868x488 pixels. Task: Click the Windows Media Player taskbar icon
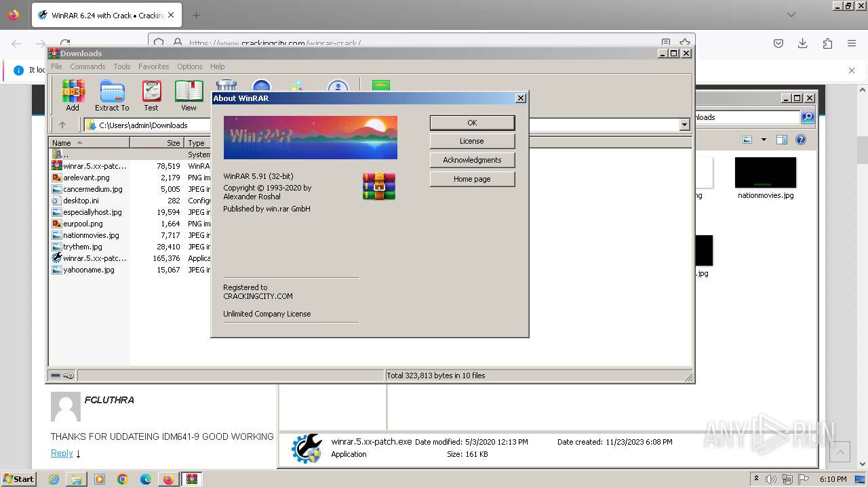tap(100, 479)
